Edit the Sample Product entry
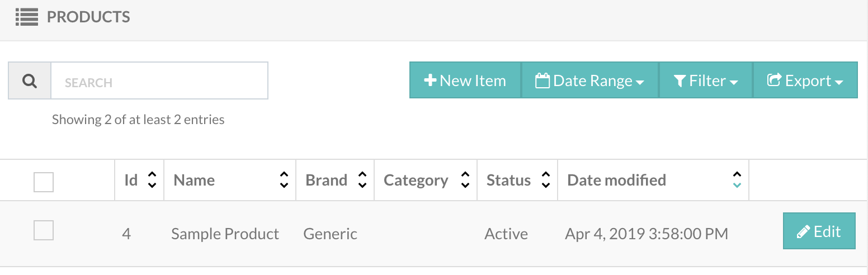Viewport: 868px width, 275px height. pyautogui.click(x=819, y=231)
